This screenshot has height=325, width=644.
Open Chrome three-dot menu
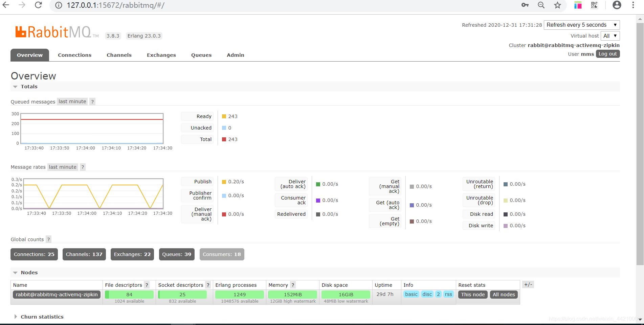coord(633,5)
